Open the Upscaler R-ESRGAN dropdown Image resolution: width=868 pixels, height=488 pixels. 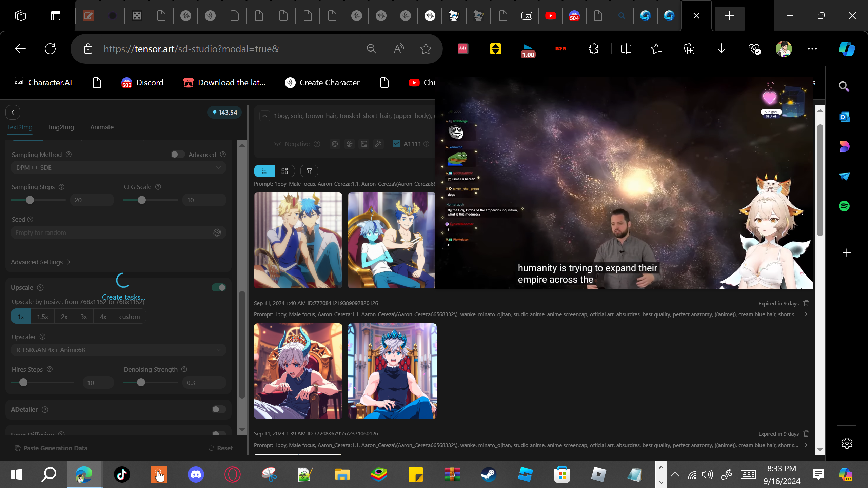point(118,350)
